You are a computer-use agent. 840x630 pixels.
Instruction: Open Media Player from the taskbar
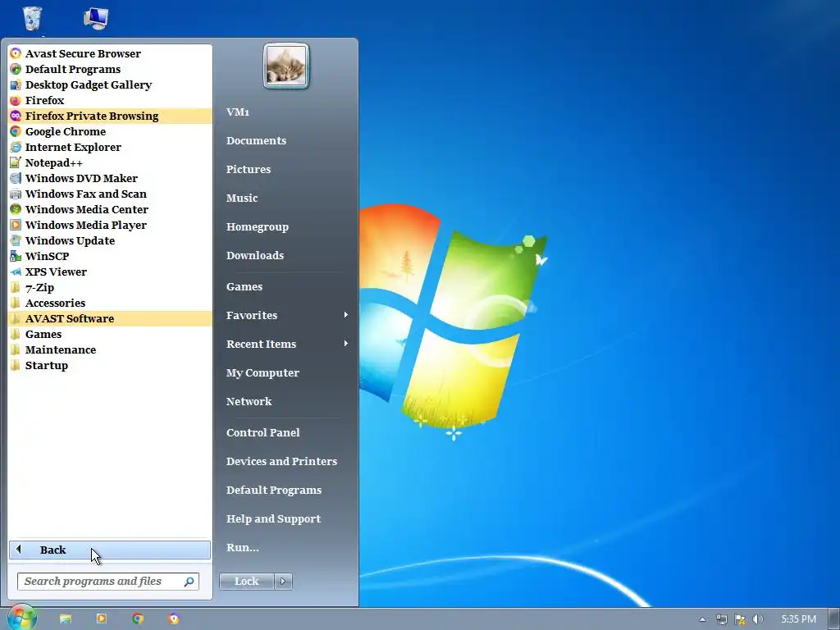(101, 619)
